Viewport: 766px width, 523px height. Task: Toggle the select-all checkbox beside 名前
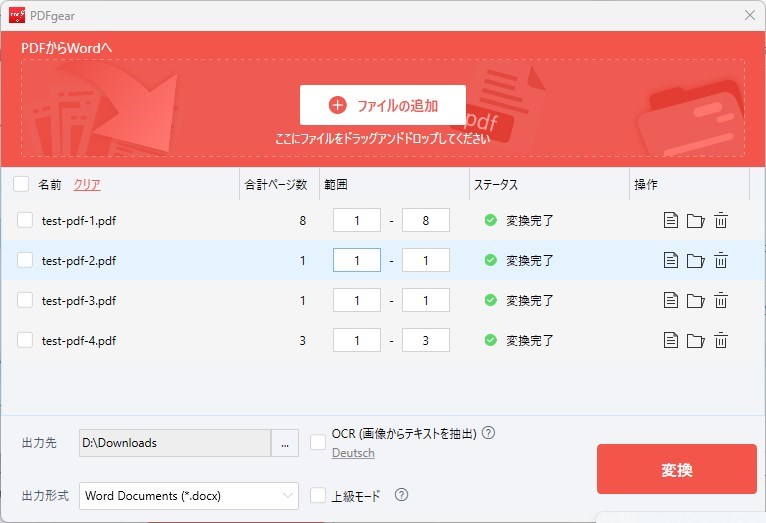(21, 184)
